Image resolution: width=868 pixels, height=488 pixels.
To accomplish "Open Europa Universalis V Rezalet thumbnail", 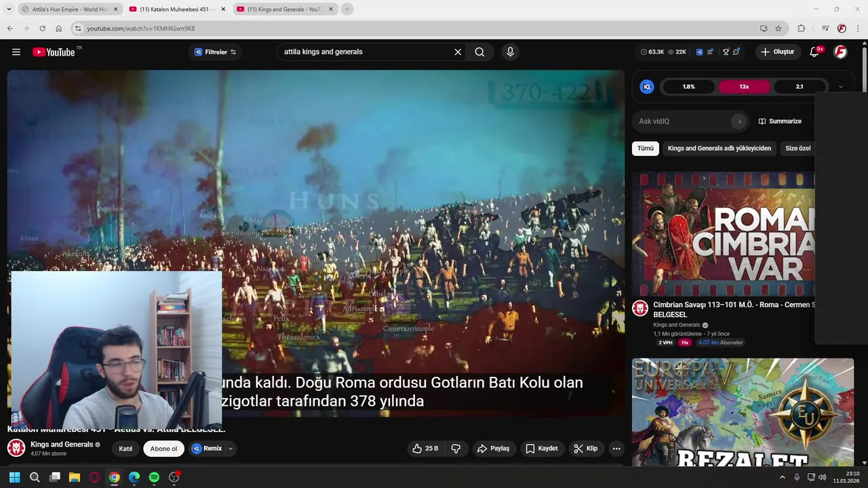I will point(743,412).
